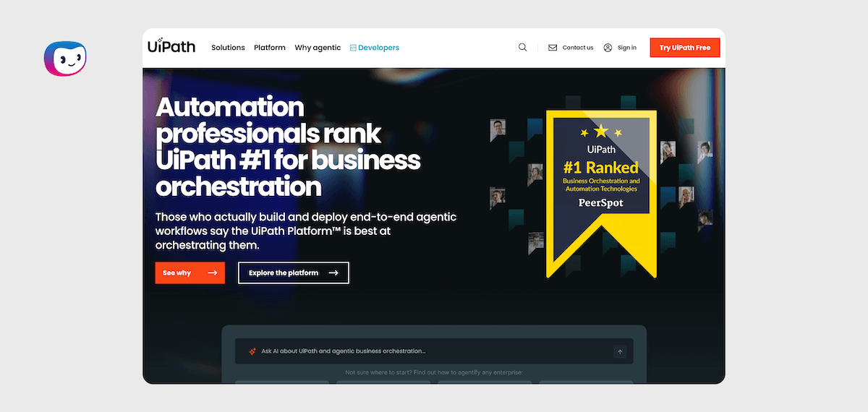Click the Contact us envelope icon
Viewport: 868px width, 412px height.
[553, 48]
